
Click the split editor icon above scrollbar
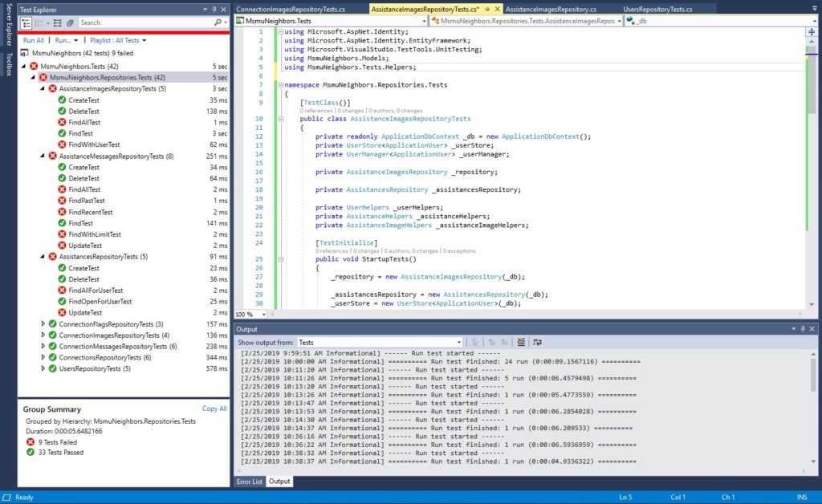pyautogui.click(x=812, y=32)
